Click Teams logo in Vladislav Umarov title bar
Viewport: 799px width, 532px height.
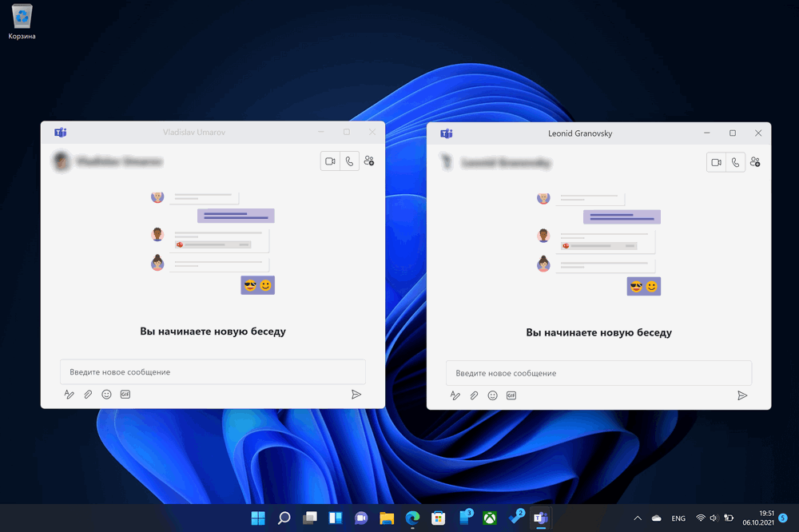tap(61, 133)
